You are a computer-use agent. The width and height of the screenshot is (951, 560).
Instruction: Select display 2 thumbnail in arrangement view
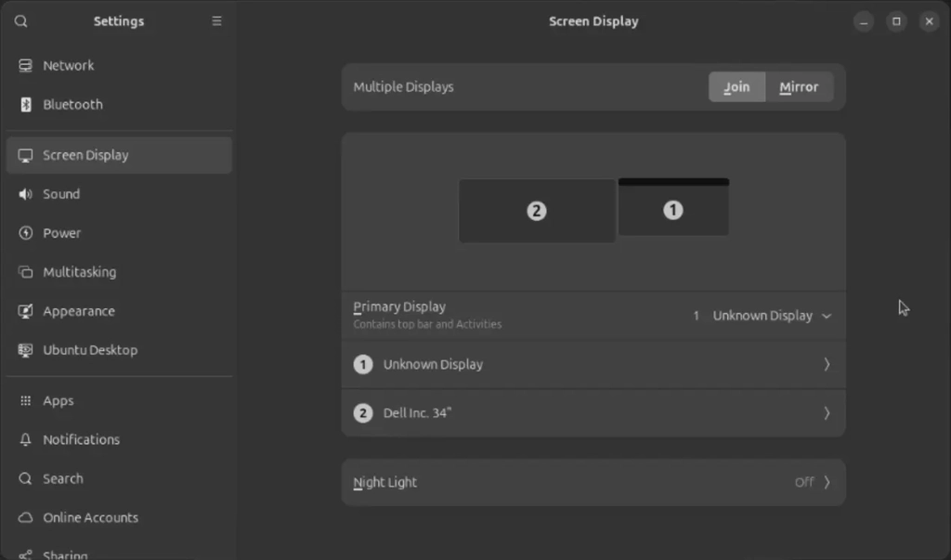coord(536,210)
